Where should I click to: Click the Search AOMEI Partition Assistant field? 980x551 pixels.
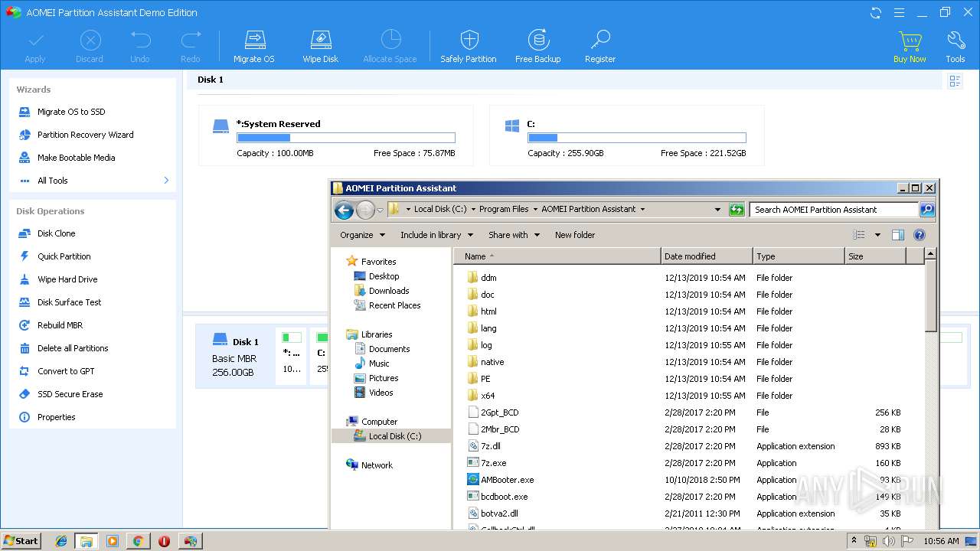835,209
